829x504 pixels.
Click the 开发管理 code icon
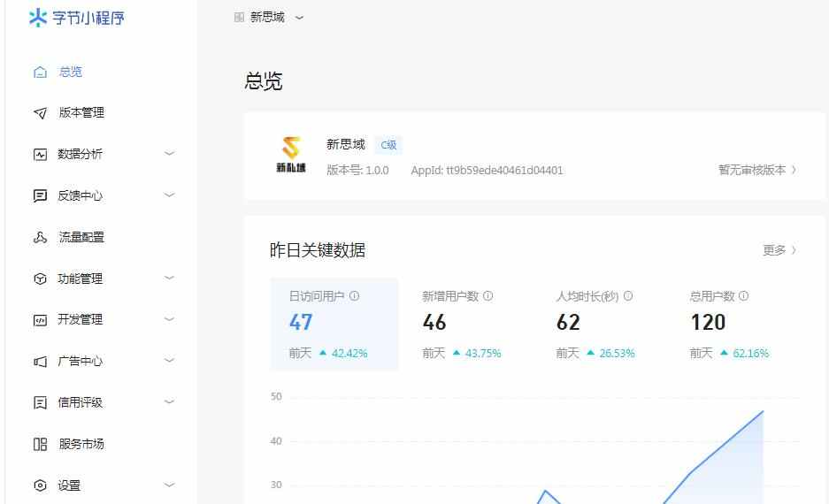click(40, 319)
